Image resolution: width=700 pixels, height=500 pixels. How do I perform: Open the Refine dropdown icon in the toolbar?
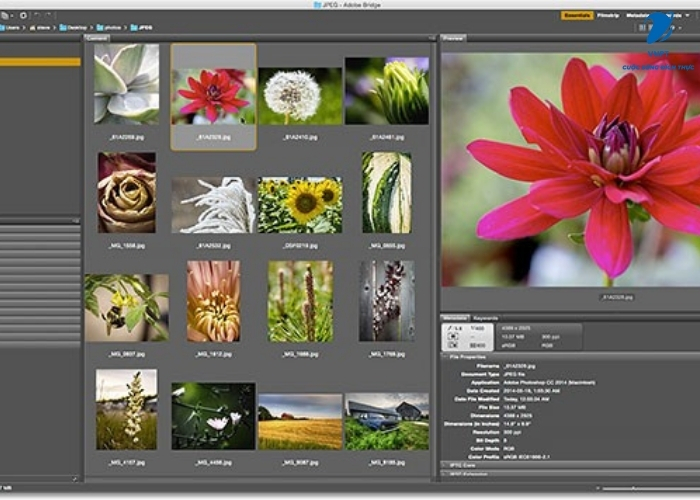pyautogui.click(x=5, y=16)
